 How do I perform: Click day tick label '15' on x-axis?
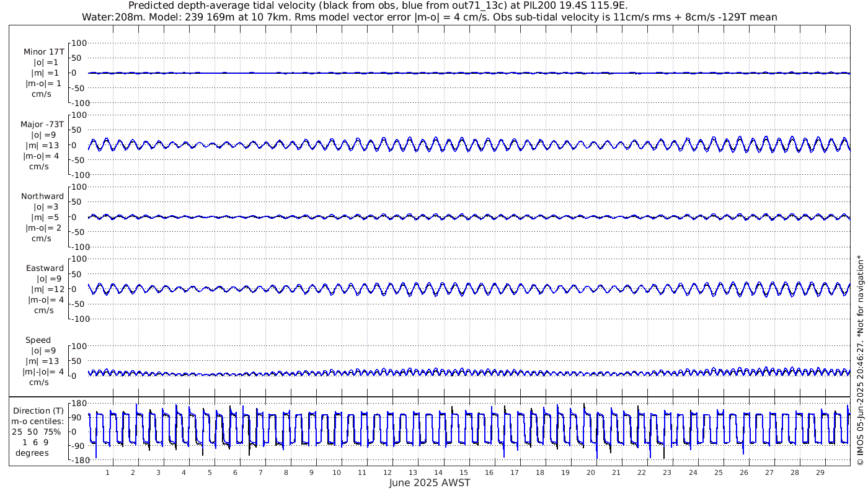(x=464, y=472)
